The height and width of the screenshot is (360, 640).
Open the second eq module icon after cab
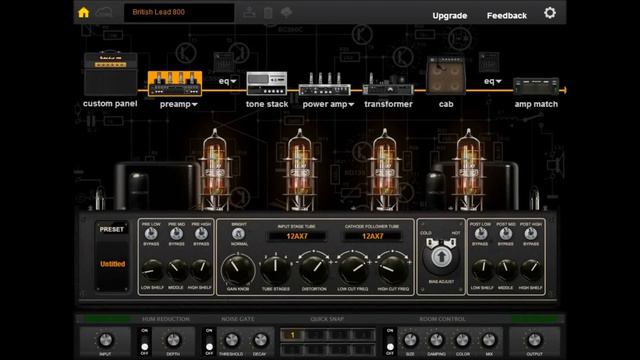(489, 62)
